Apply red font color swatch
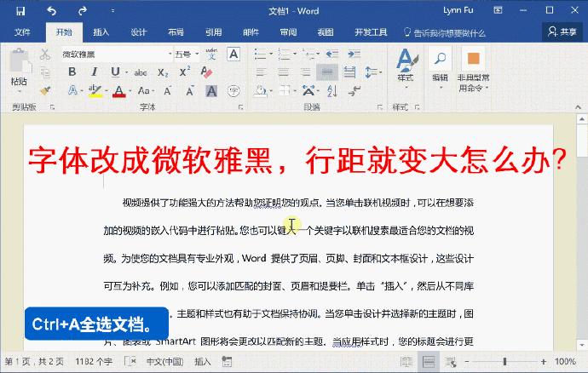588x373 pixels. (x=118, y=91)
